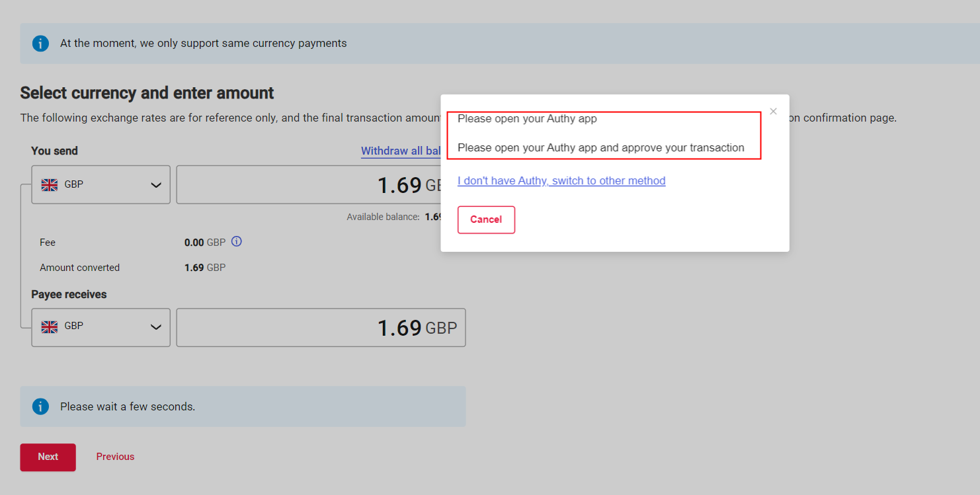Click UK flag in You send selector
This screenshot has width=980, height=495.
coord(50,185)
